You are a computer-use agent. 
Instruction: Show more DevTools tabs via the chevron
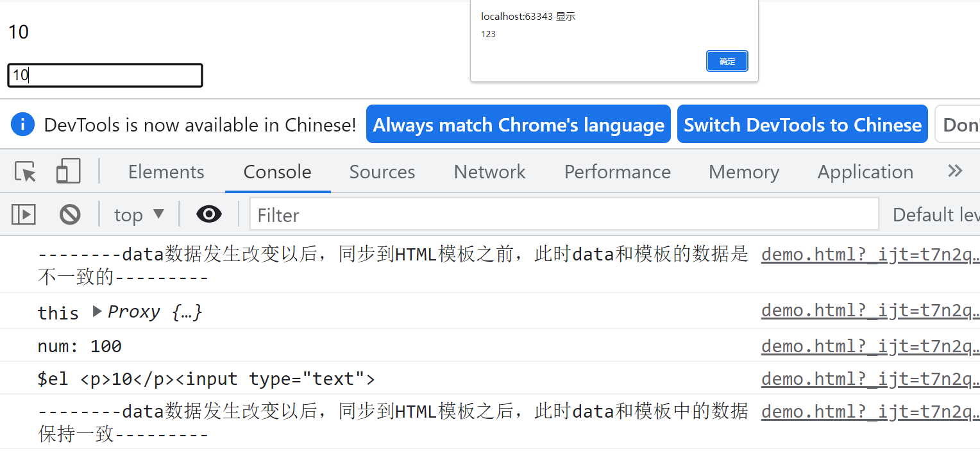coord(955,171)
